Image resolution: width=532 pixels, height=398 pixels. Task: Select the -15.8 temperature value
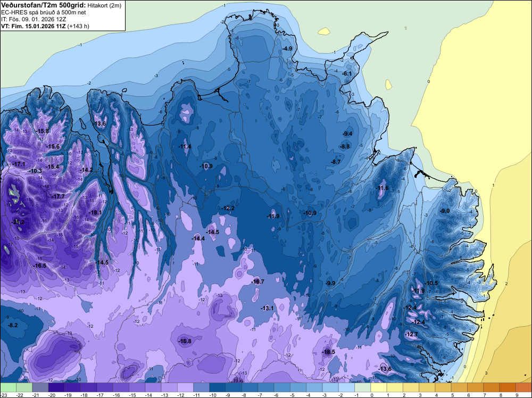[x=43, y=131]
